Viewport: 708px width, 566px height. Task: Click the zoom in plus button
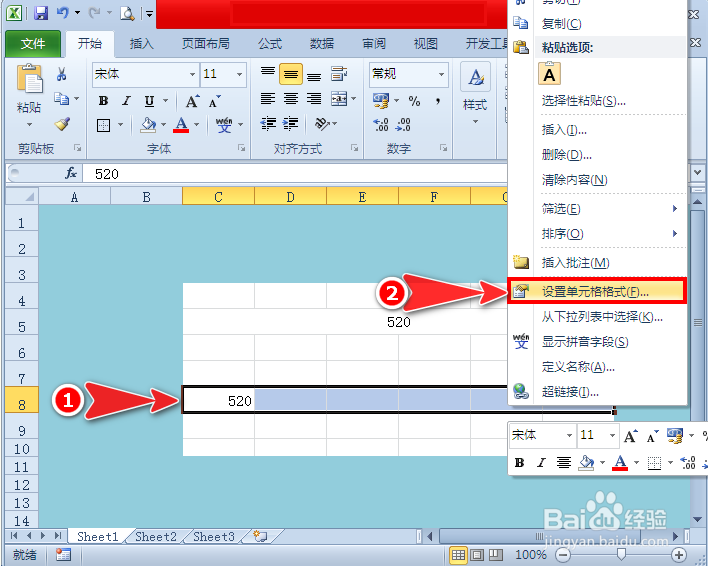[x=679, y=554]
